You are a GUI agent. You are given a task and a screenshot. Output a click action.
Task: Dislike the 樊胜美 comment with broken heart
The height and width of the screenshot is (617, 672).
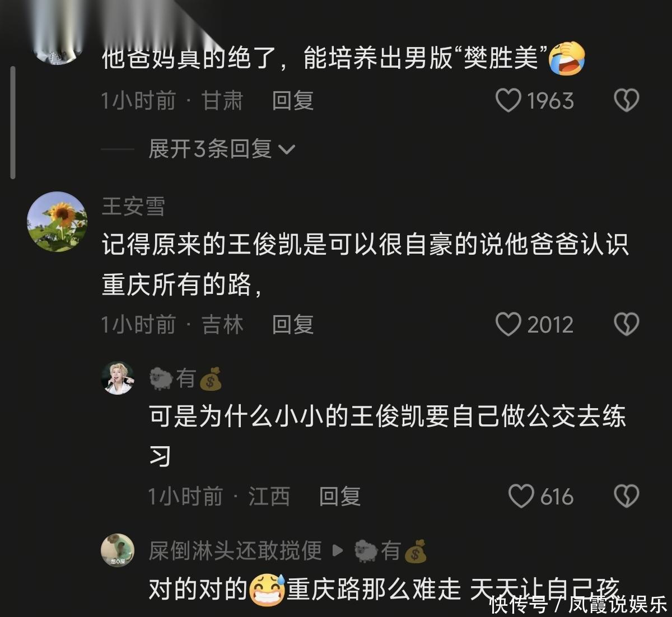point(626,101)
